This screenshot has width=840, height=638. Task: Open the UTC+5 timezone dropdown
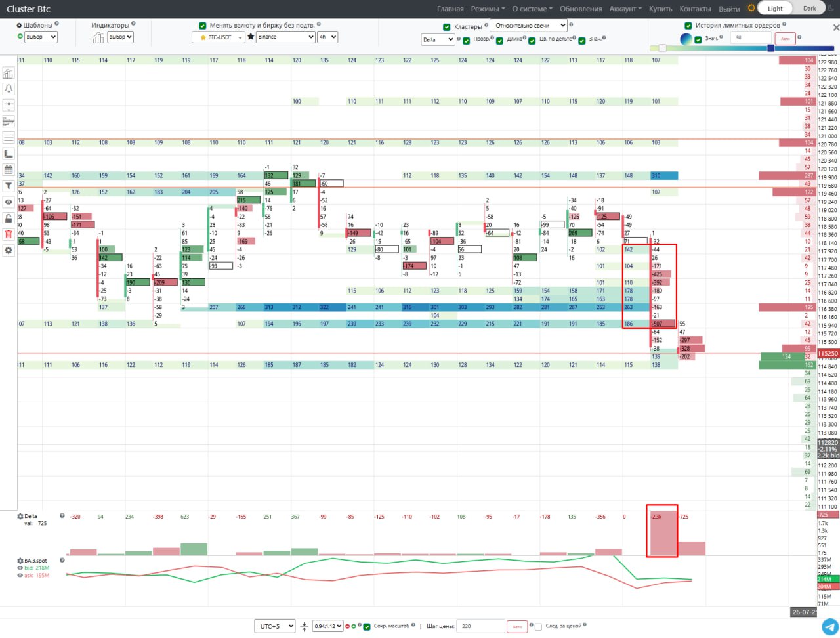click(x=274, y=626)
